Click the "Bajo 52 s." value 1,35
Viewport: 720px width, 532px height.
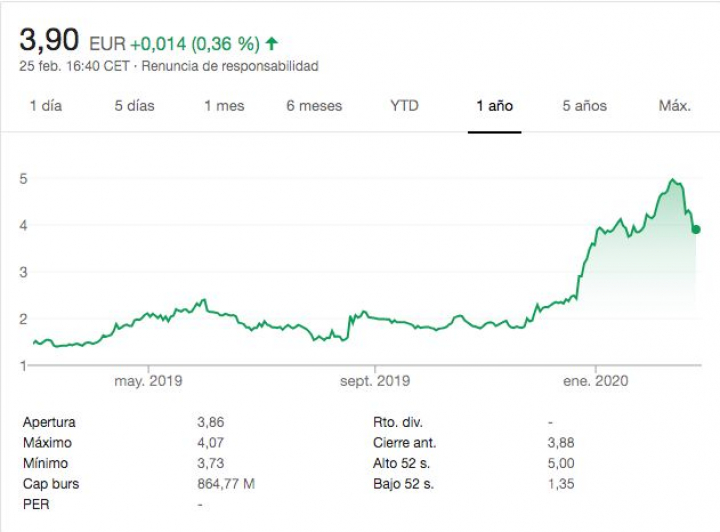[x=561, y=484]
